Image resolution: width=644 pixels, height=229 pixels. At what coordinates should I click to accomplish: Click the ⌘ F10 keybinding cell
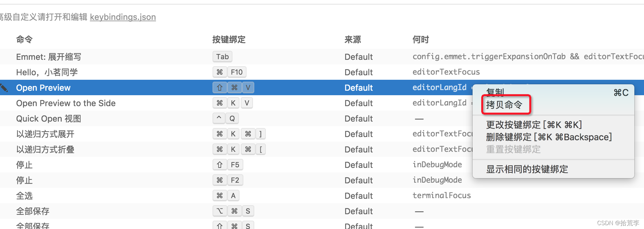coord(229,72)
